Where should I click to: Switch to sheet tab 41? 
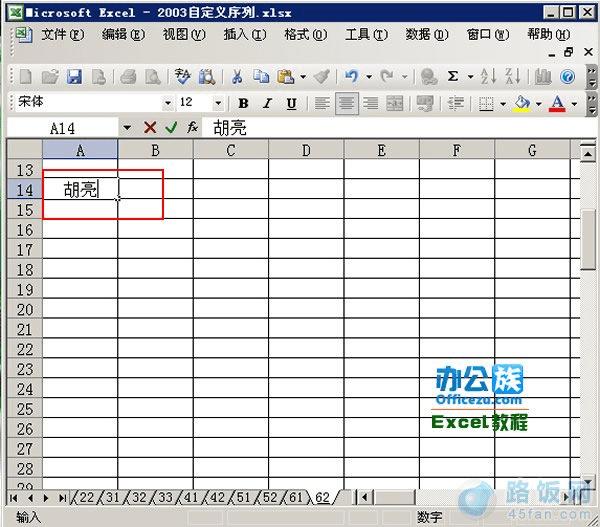(x=191, y=498)
